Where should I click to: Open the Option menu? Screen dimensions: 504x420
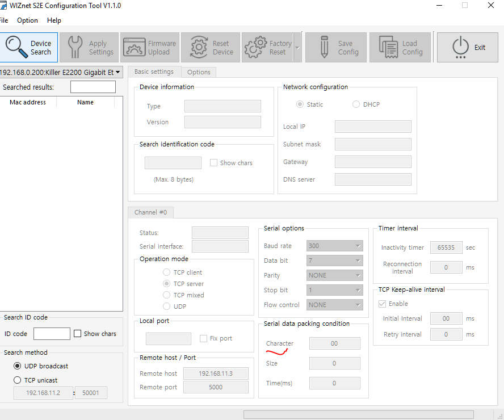27,20
